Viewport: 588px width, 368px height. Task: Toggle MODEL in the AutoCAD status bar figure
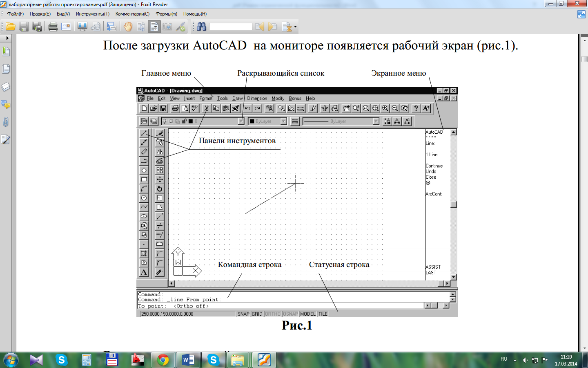pyautogui.click(x=308, y=314)
